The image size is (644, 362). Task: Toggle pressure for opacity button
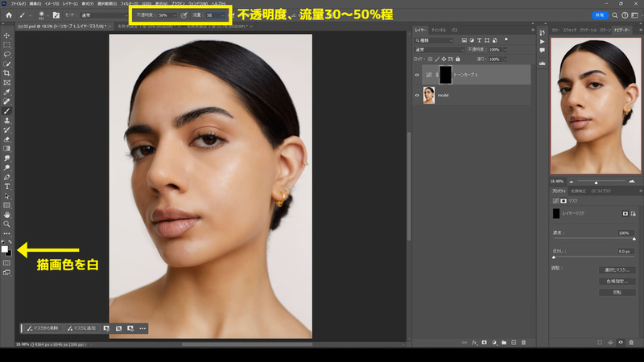(184, 15)
